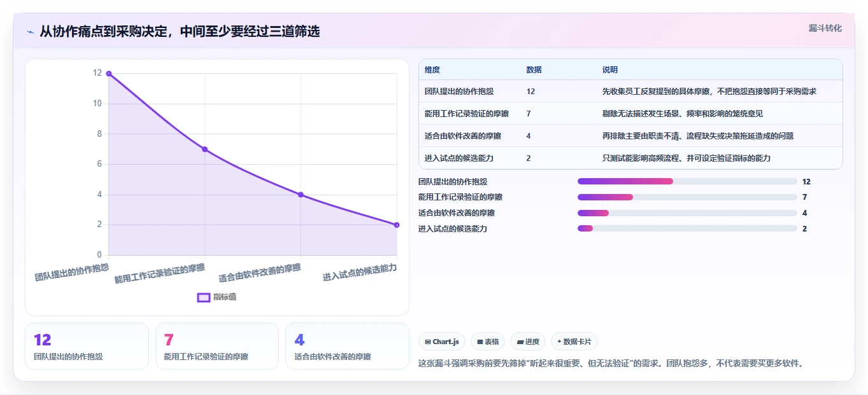Click the description starting 只测试能影响高频流程
The image size is (868, 395).
click(x=687, y=158)
